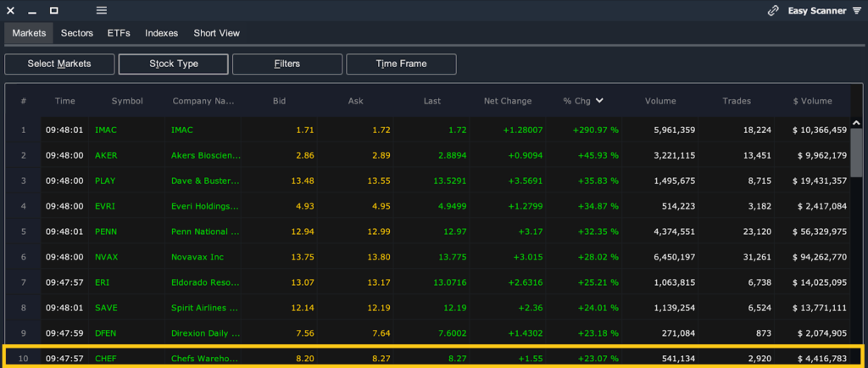Click the Novavax Inc company name
Screen dimensions: 868x368
point(198,257)
